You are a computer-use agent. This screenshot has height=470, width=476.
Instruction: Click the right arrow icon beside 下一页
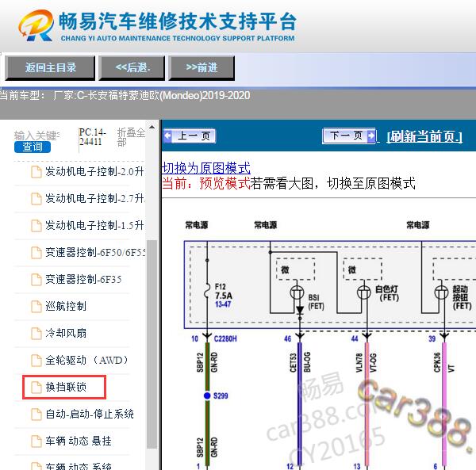point(371,136)
